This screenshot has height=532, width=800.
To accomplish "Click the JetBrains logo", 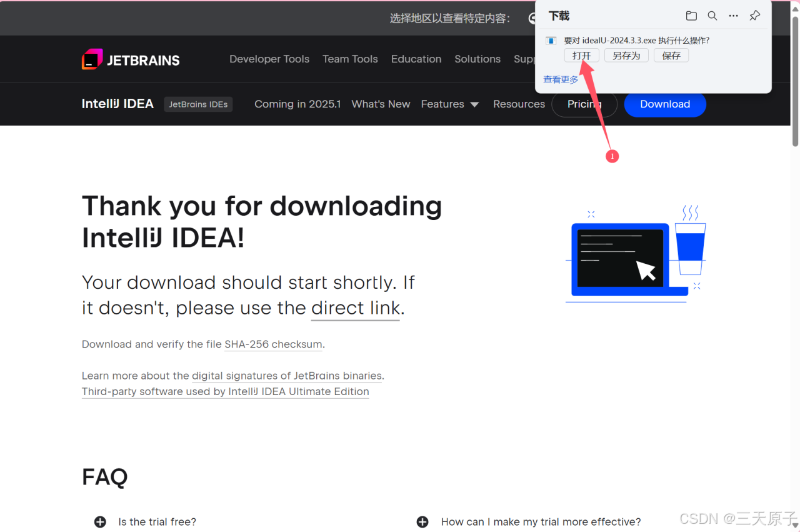I will [x=131, y=59].
